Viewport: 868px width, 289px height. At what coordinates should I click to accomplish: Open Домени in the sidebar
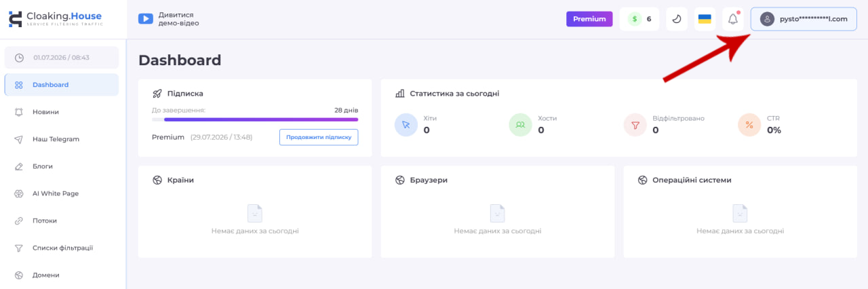pyautogui.click(x=62, y=275)
